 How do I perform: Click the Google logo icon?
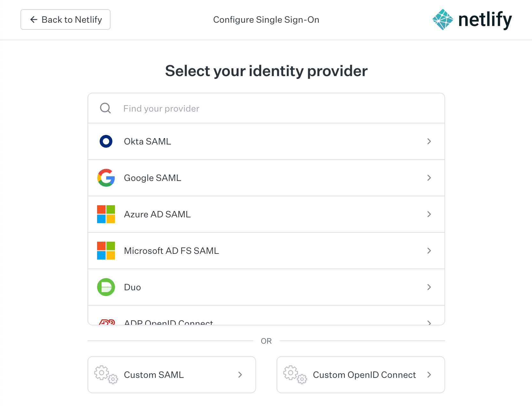pyautogui.click(x=106, y=178)
